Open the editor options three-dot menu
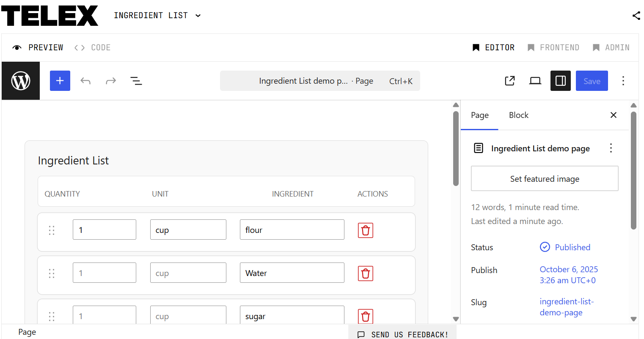Viewport: 644px width, 339px height. [623, 81]
